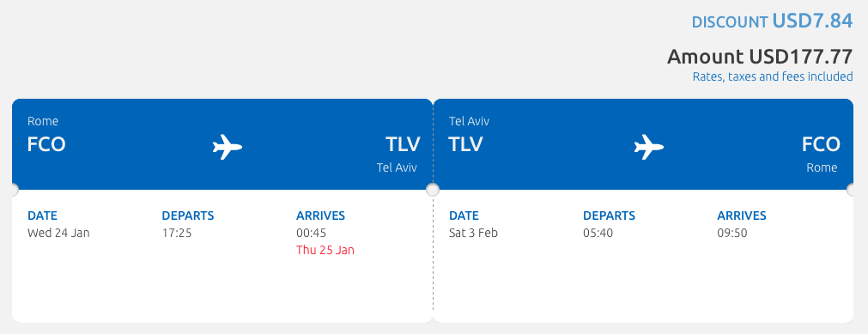Click the 17:25 departure time
The width and height of the screenshot is (868, 334).
[x=177, y=234]
